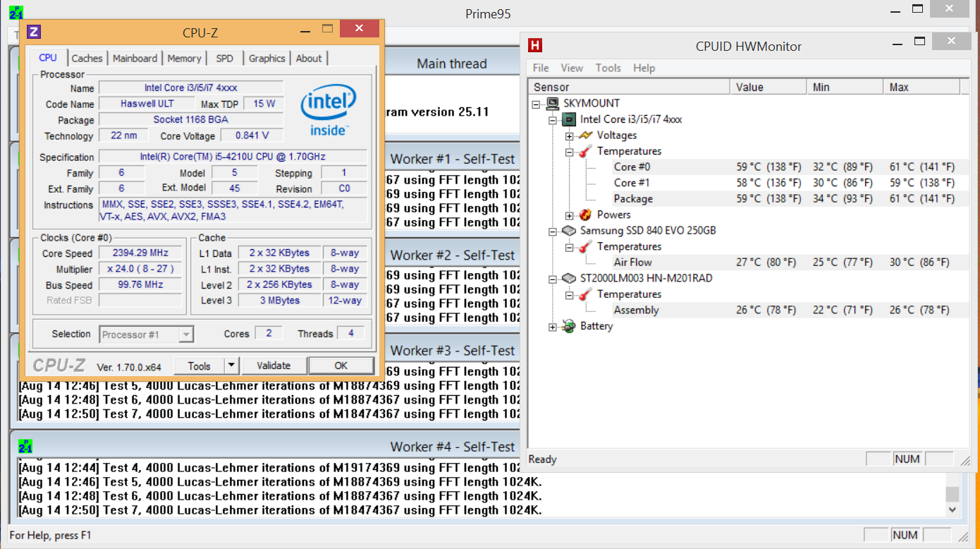Click the Powers flame icon
The width and height of the screenshot is (980, 549).
pos(585,215)
